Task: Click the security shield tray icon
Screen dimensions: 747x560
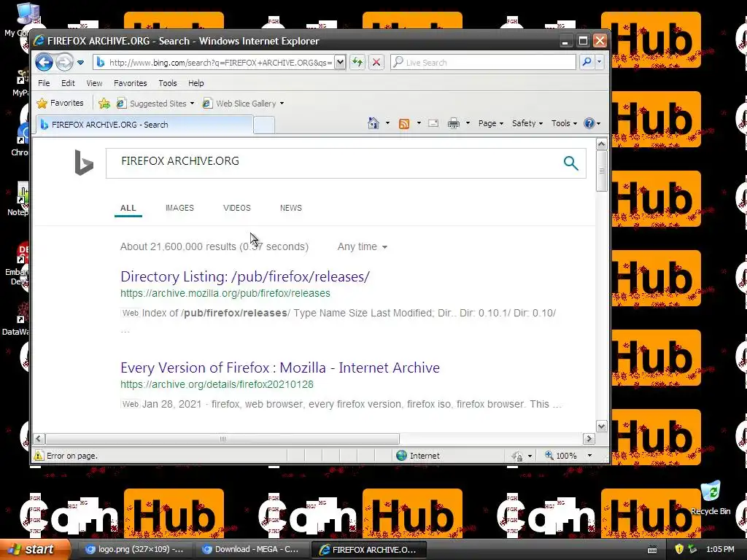Action: tap(679, 549)
